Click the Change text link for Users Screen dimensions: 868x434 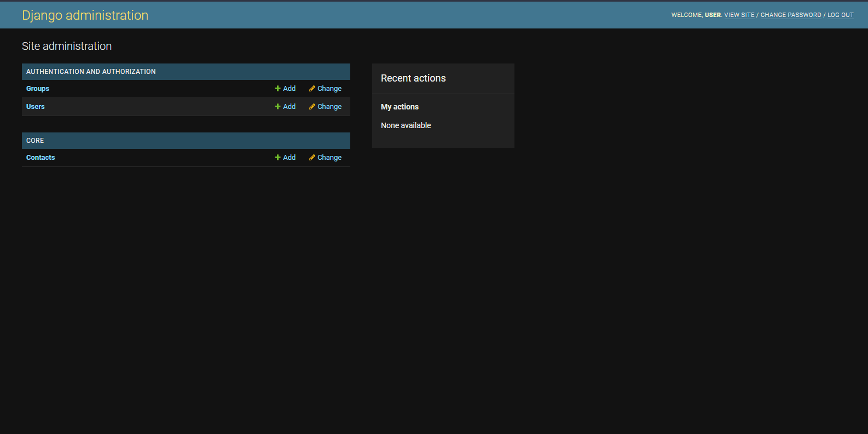329,107
